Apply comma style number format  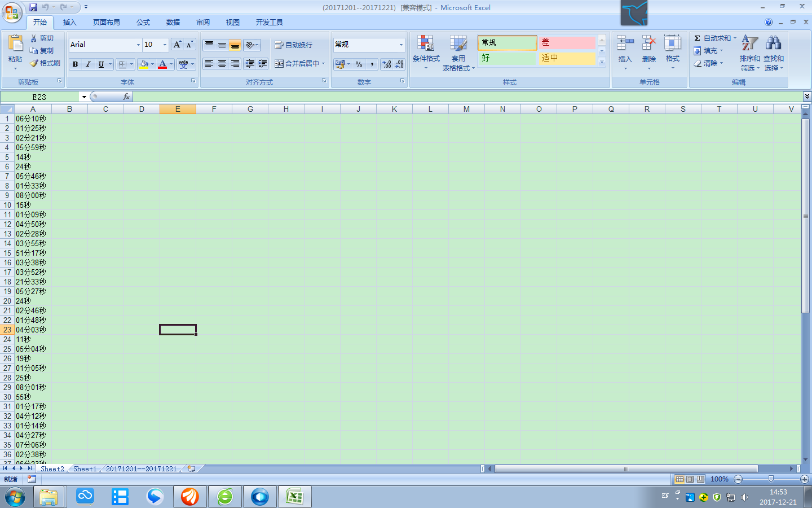pos(372,64)
